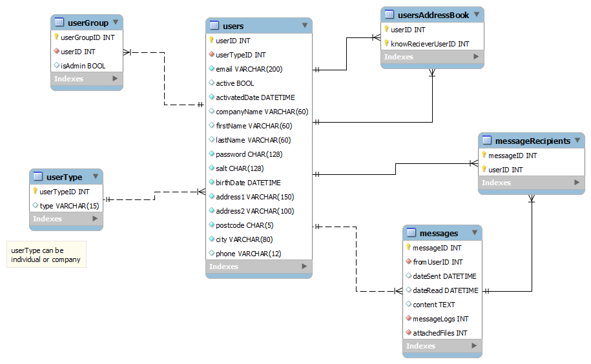Click the primary key icon next to messageID in messages
This screenshot has height=364, width=591.
pyautogui.click(x=408, y=248)
